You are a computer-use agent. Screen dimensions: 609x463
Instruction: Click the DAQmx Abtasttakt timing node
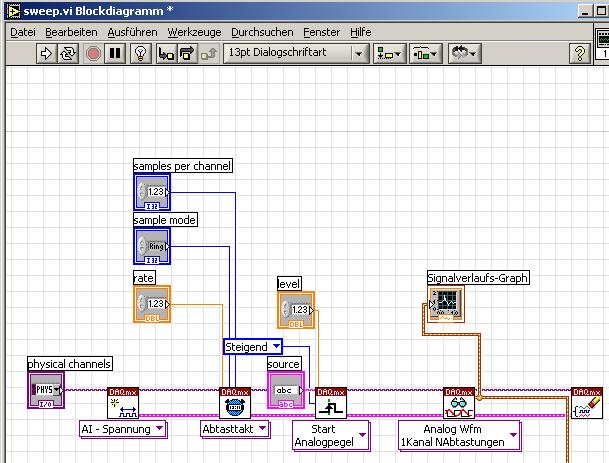[x=235, y=403]
